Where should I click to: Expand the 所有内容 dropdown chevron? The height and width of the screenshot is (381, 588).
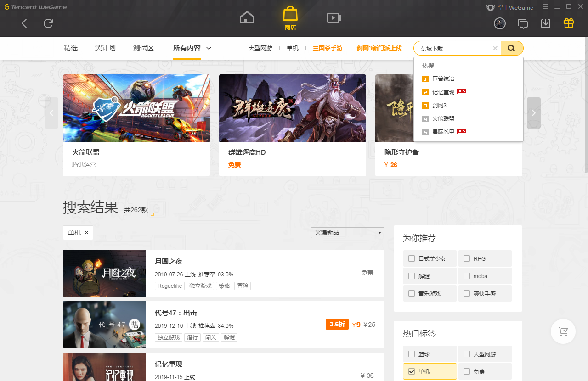209,48
